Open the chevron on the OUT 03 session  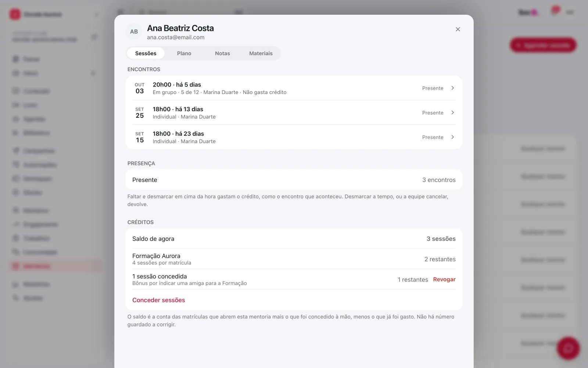tap(452, 88)
